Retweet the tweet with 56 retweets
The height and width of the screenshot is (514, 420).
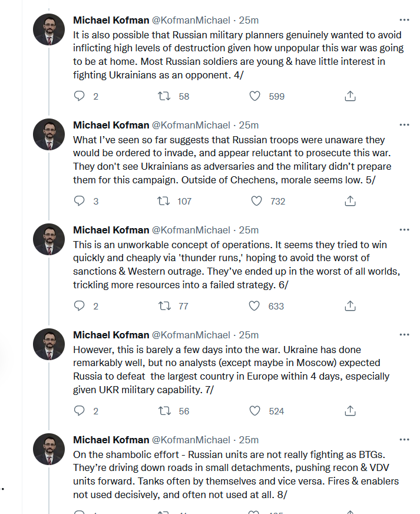tap(164, 411)
